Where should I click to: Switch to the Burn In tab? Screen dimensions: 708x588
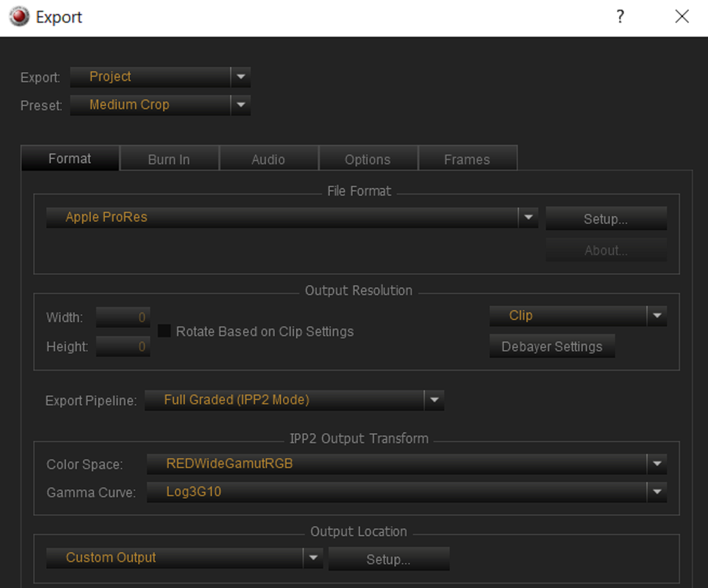[169, 159]
